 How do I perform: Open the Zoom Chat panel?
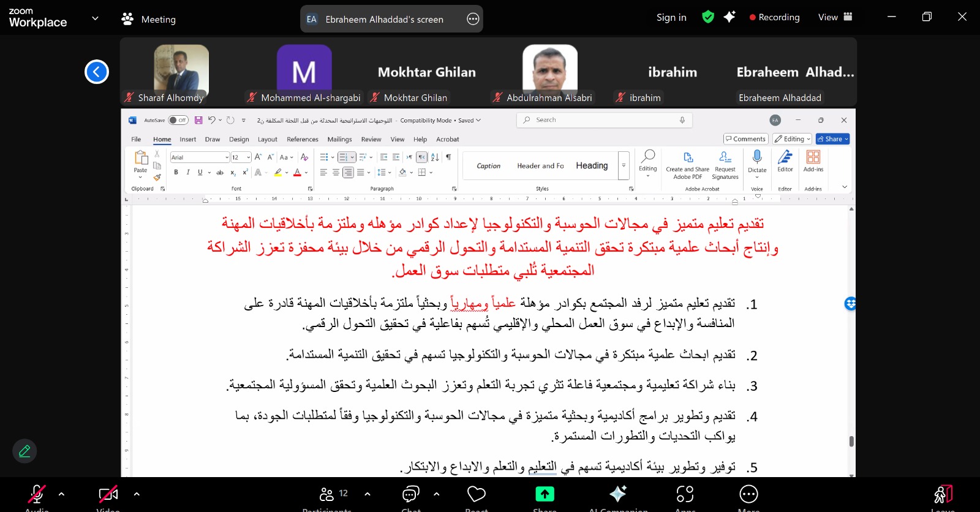click(x=410, y=494)
